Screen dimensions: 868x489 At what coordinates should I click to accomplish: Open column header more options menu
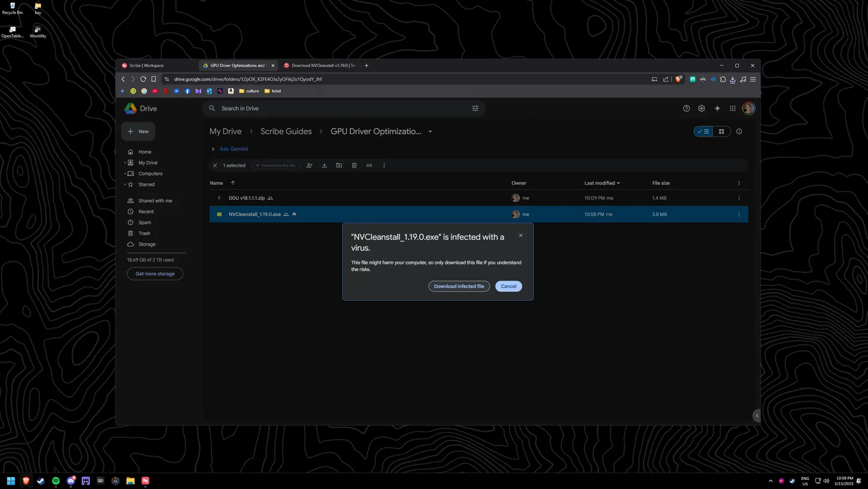click(x=739, y=183)
